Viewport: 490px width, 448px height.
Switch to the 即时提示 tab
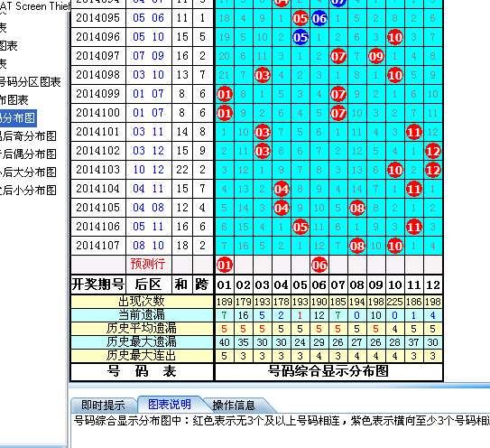click(103, 406)
